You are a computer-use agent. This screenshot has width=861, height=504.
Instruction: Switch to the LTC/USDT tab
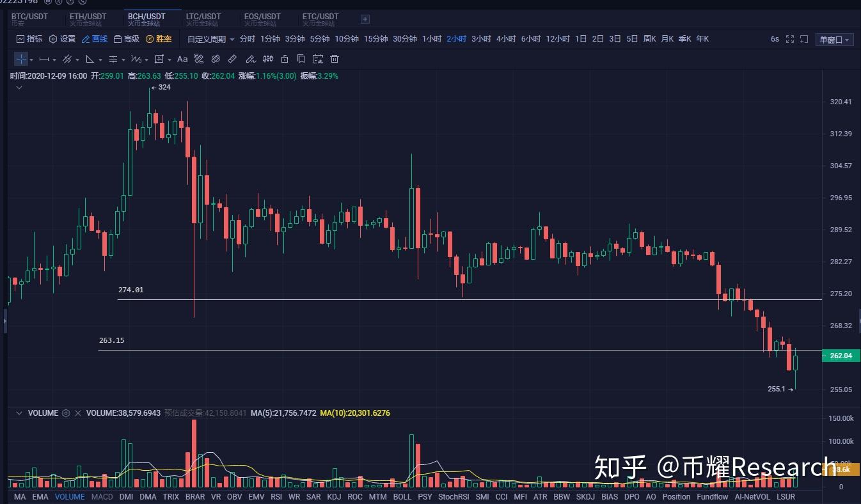coord(203,19)
